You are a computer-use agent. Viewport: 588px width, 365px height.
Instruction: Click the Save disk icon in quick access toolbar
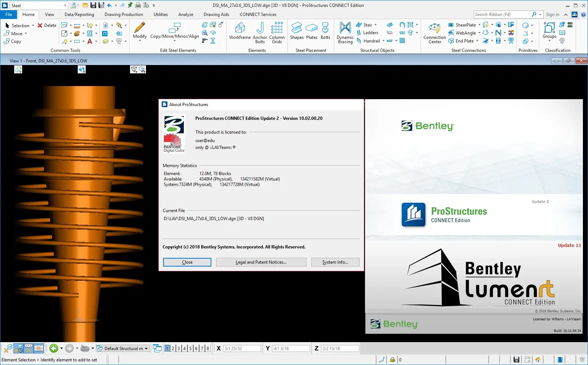[x=93, y=5]
